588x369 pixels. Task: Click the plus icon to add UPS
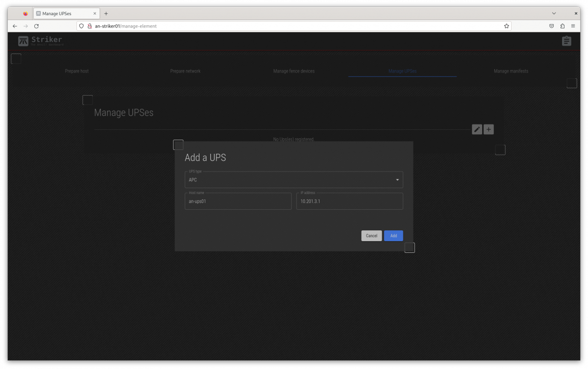[x=489, y=129]
